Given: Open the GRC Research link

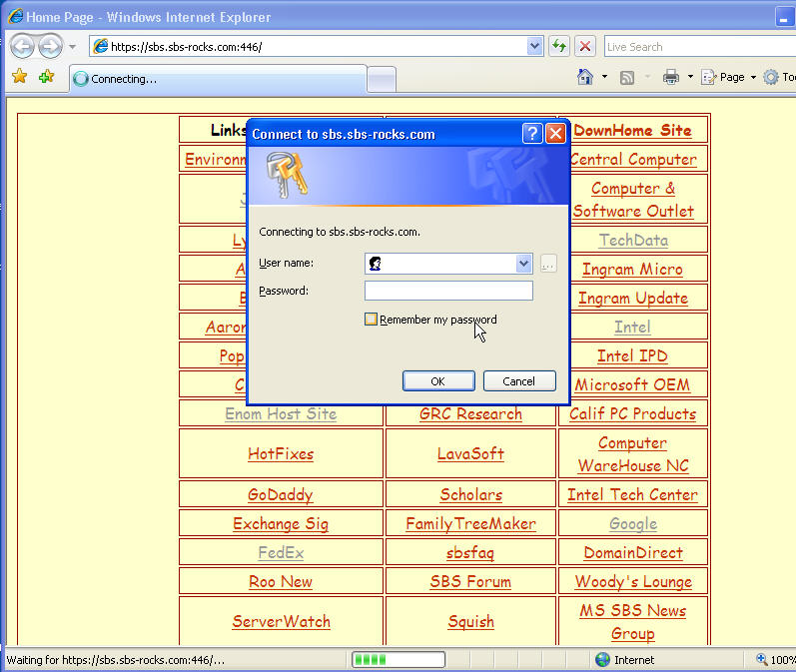Looking at the screenshot, I should [x=470, y=414].
